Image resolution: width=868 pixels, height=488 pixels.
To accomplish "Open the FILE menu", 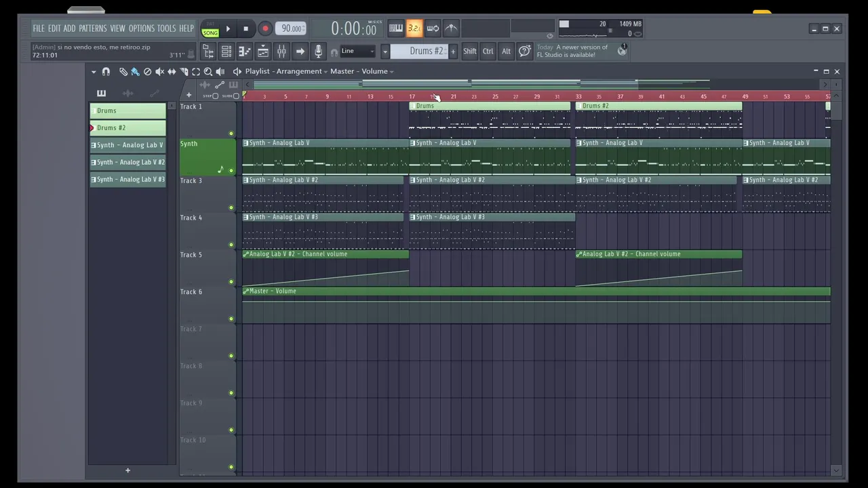I will 39,28.
